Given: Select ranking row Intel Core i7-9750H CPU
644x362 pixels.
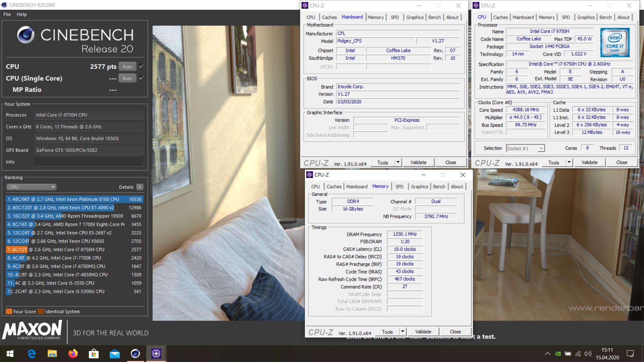Looking at the screenshot, I should coord(74,249).
